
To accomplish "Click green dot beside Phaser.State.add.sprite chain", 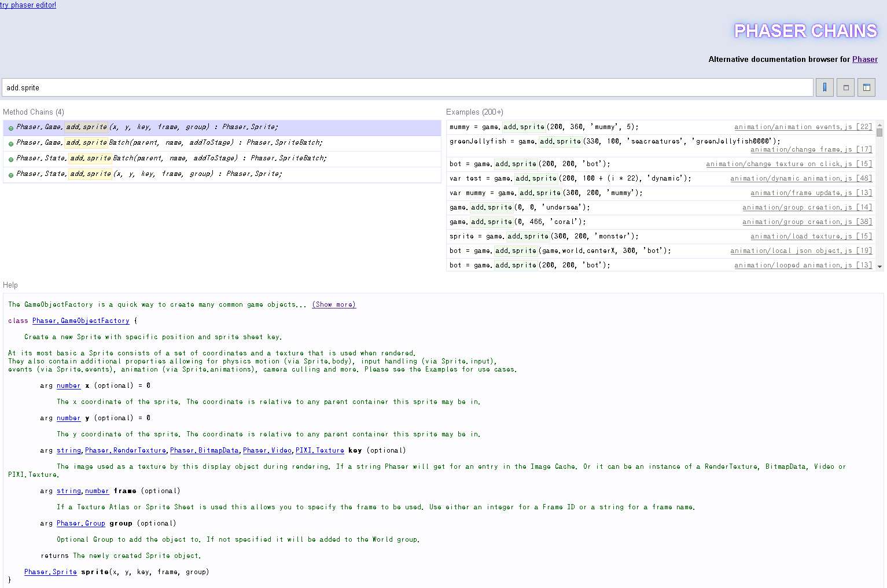I will tap(11, 175).
